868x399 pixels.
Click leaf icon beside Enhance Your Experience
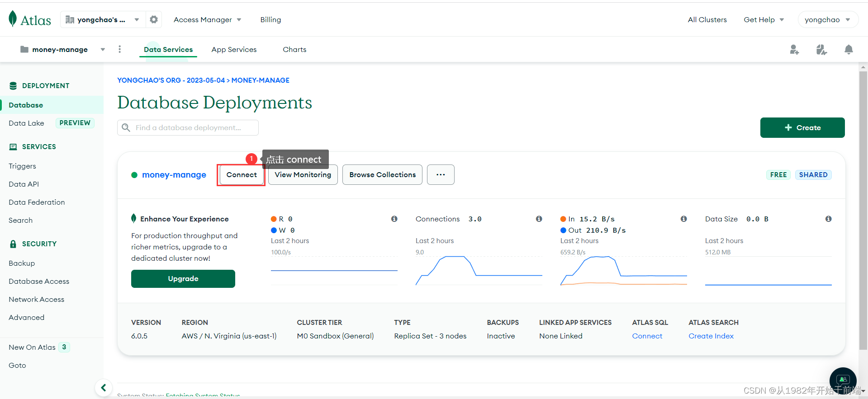tap(133, 218)
